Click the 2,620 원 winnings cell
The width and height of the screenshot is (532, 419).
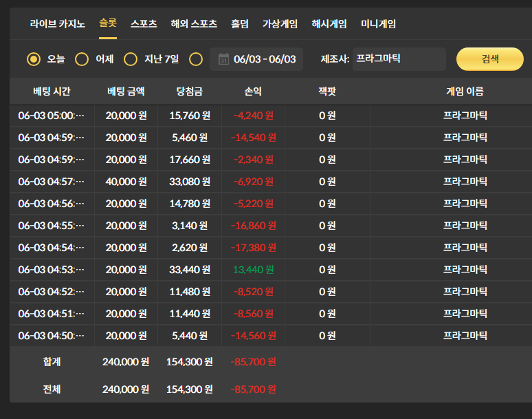(x=190, y=248)
